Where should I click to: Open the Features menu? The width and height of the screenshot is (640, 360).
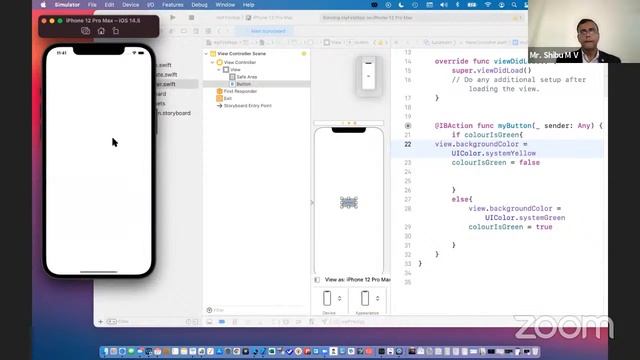click(173, 5)
